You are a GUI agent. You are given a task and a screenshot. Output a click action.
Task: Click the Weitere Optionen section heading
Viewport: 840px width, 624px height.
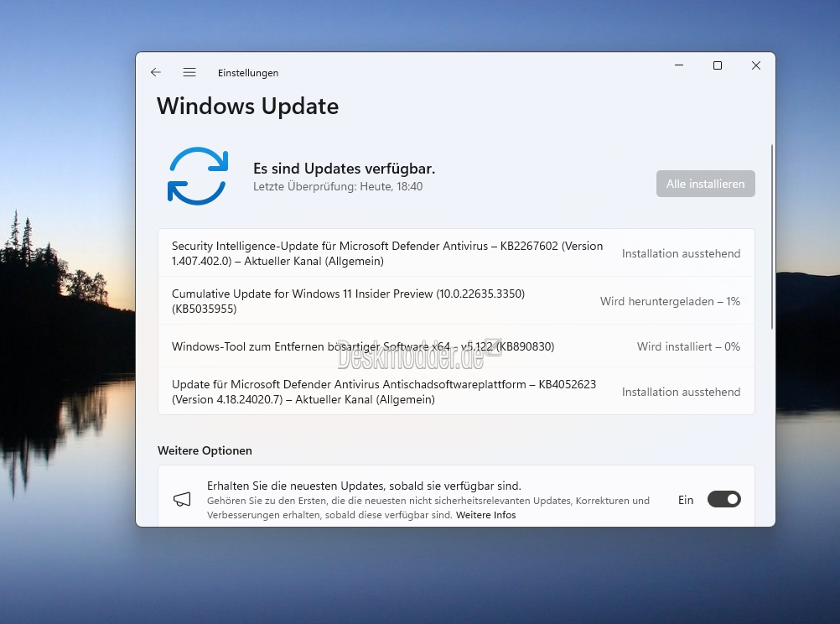205,450
